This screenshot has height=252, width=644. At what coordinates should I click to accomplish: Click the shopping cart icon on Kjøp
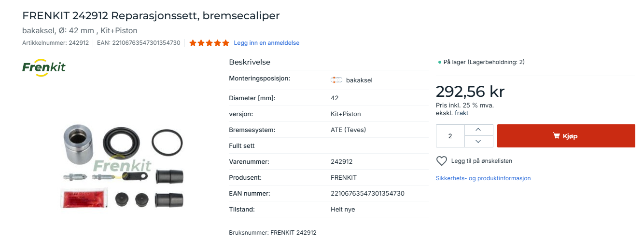tap(556, 136)
